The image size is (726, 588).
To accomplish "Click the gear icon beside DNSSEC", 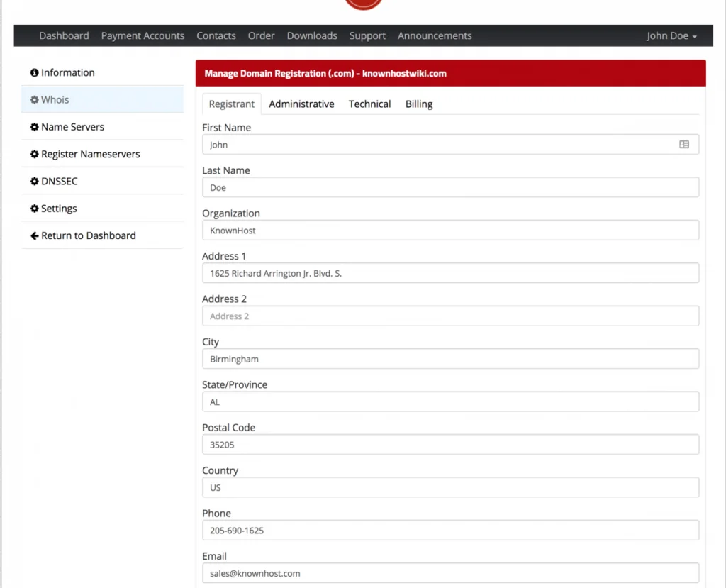I will [34, 181].
